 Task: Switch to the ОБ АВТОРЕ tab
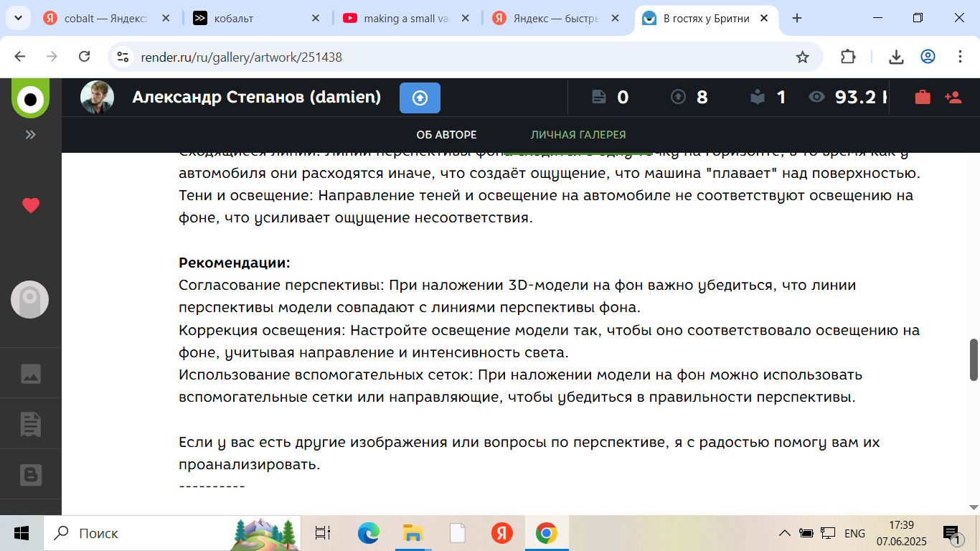coord(446,135)
